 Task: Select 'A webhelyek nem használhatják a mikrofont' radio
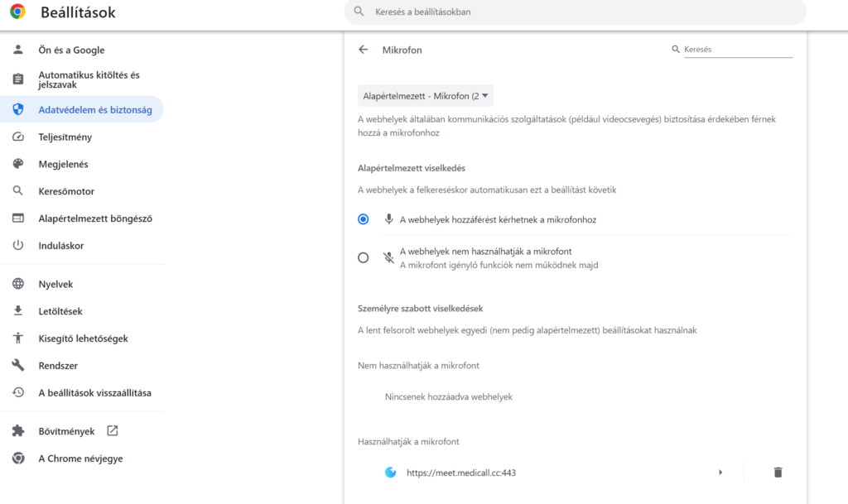pos(363,257)
